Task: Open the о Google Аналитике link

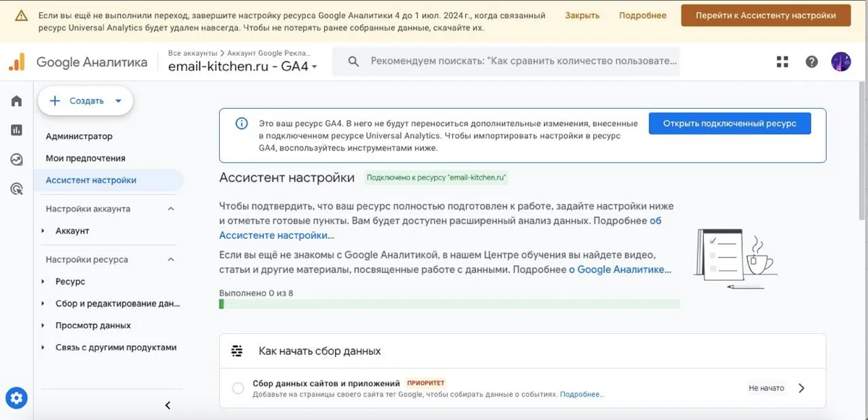Action: [620, 269]
